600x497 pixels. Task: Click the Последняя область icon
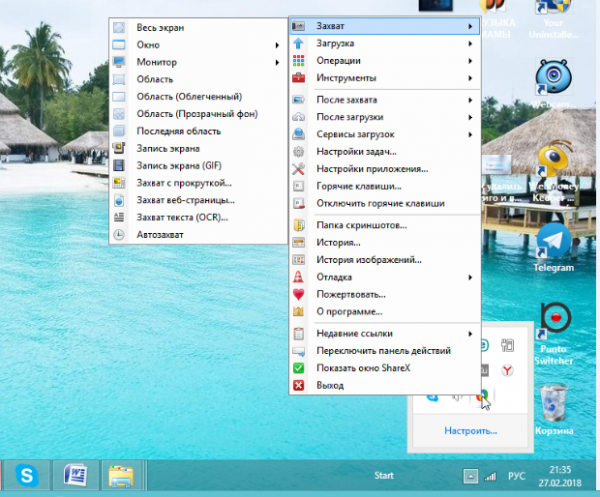point(119,131)
